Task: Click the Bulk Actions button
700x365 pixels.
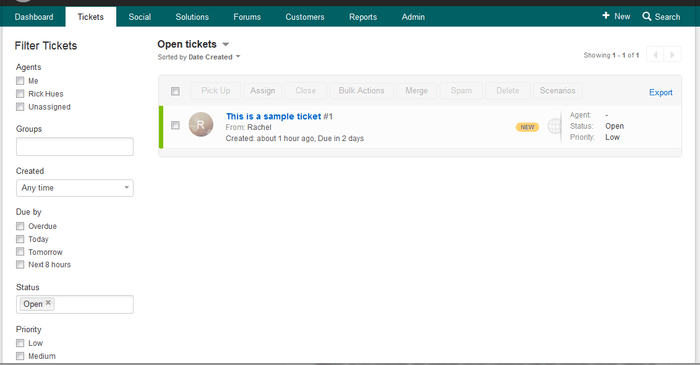Action: (x=362, y=91)
